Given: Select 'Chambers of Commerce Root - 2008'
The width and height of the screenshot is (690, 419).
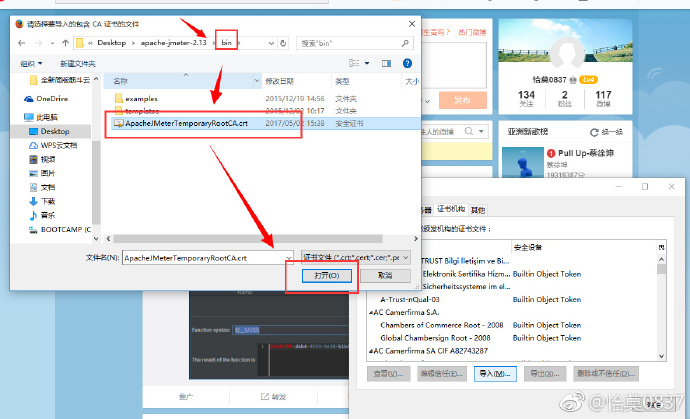Looking at the screenshot, I should (441, 325).
